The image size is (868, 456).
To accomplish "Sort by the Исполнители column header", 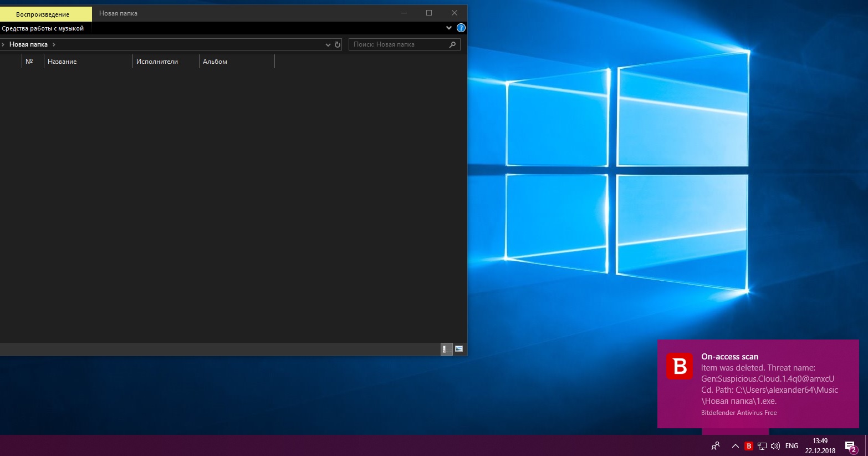I will click(165, 62).
